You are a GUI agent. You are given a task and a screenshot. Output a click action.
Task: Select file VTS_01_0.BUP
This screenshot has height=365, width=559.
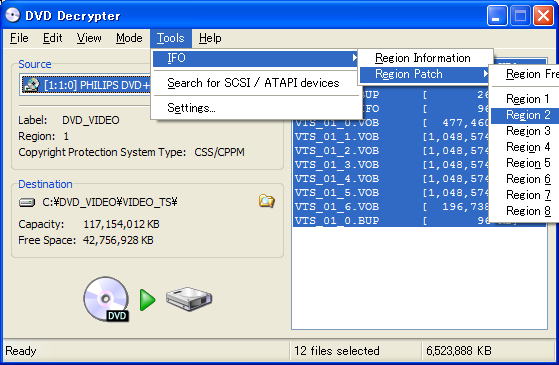(x=390, y=220)
